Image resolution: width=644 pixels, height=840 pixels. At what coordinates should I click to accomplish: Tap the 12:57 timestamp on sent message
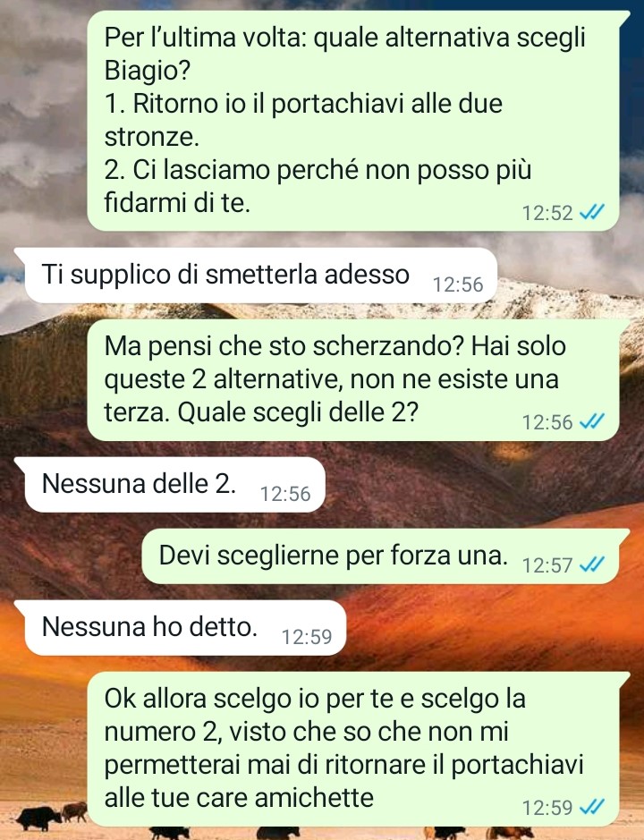547,565
